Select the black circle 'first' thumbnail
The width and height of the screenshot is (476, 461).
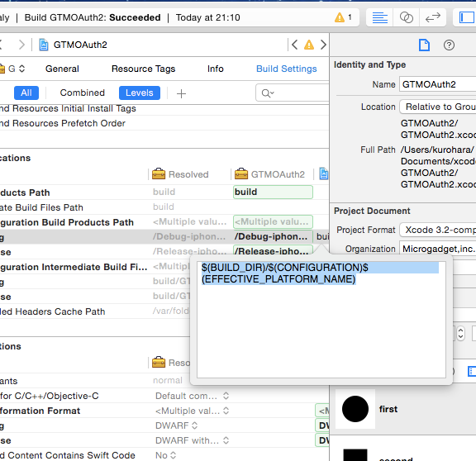pyautogui.click(x=355, y=409)
